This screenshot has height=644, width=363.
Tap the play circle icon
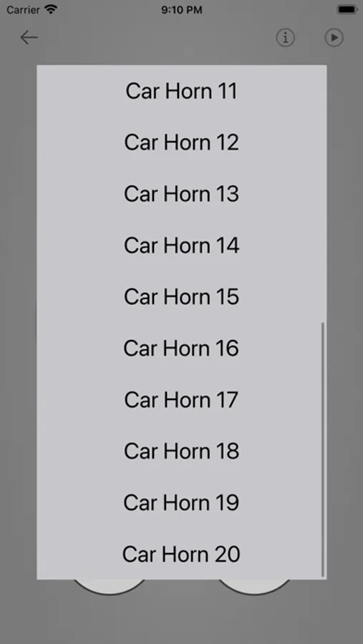(334, 38)
